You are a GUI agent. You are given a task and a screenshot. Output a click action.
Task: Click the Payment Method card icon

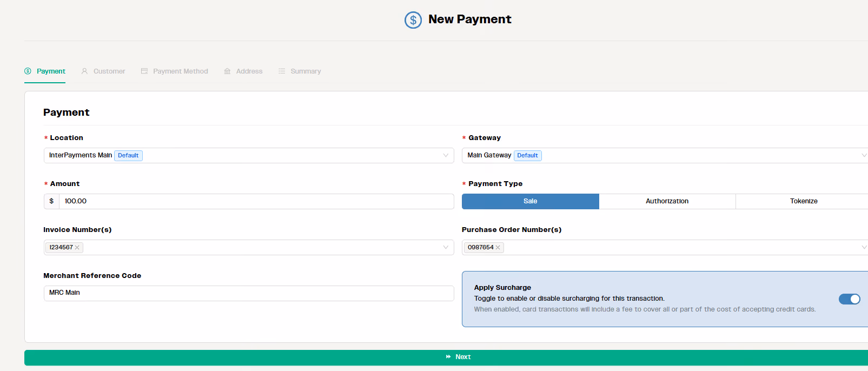[144, 71]
